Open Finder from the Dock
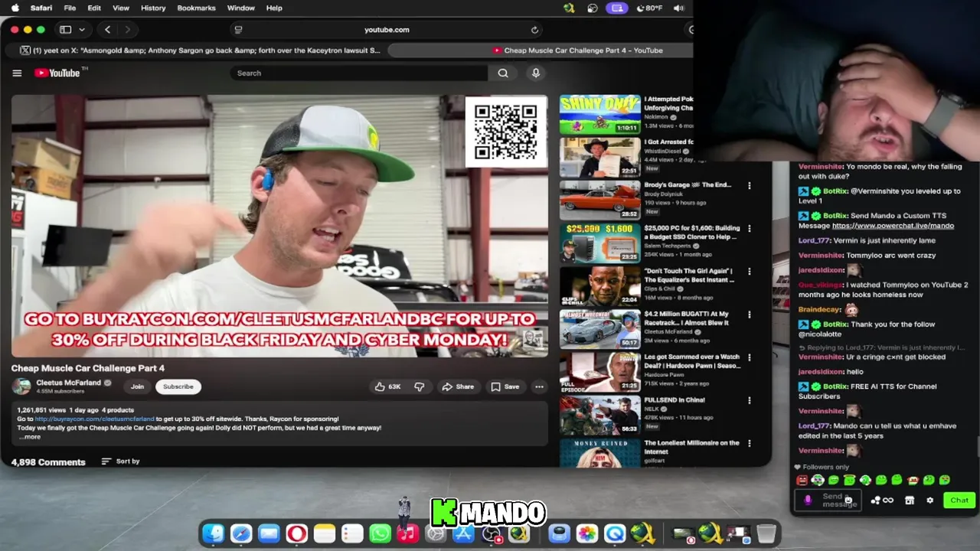The image size is (980, 551). point(213,533)
